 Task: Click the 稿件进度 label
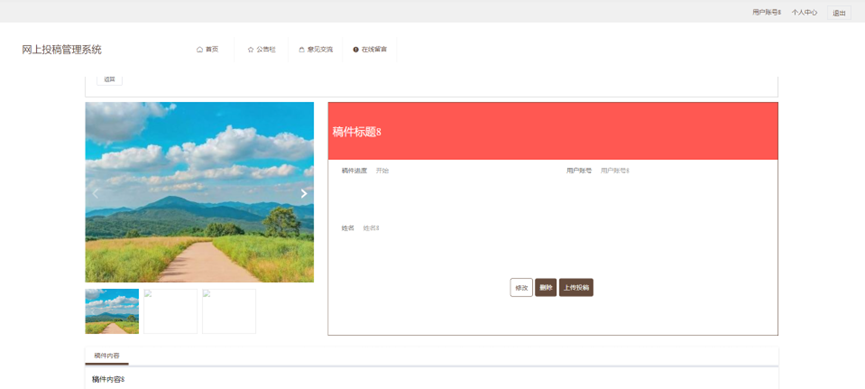(354, 171)
